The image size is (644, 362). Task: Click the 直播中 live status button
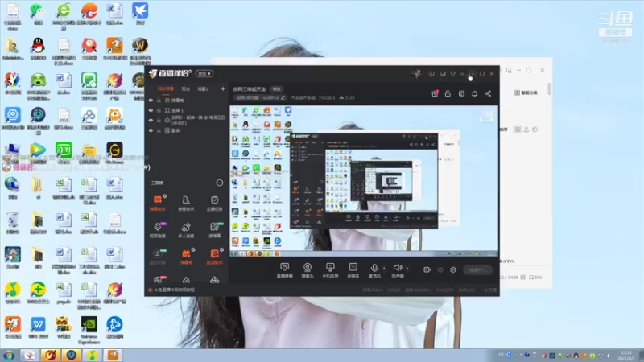pos(477,269)
